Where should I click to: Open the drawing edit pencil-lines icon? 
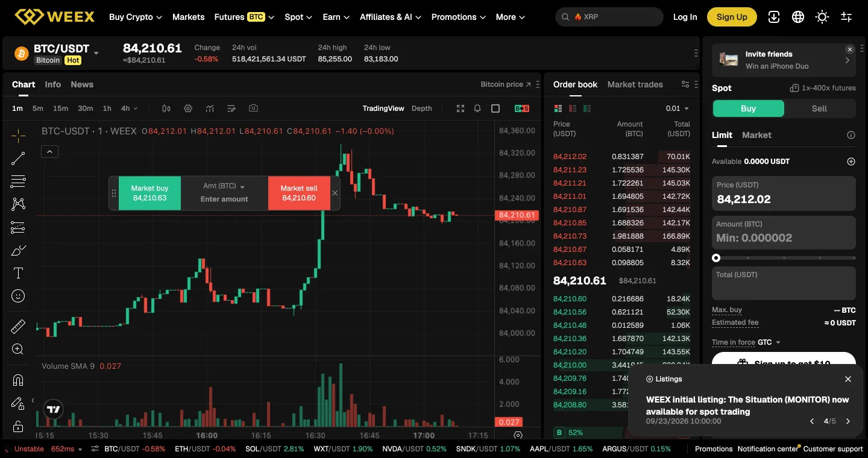[x=231, y=108]
